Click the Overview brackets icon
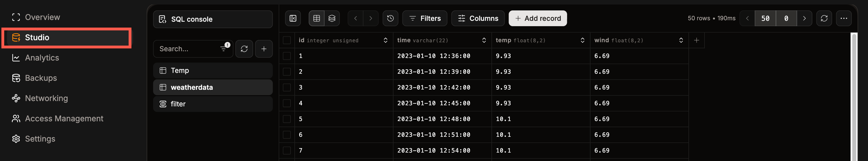The width and height of the screenshot is (868, 161). pos(16,17)
